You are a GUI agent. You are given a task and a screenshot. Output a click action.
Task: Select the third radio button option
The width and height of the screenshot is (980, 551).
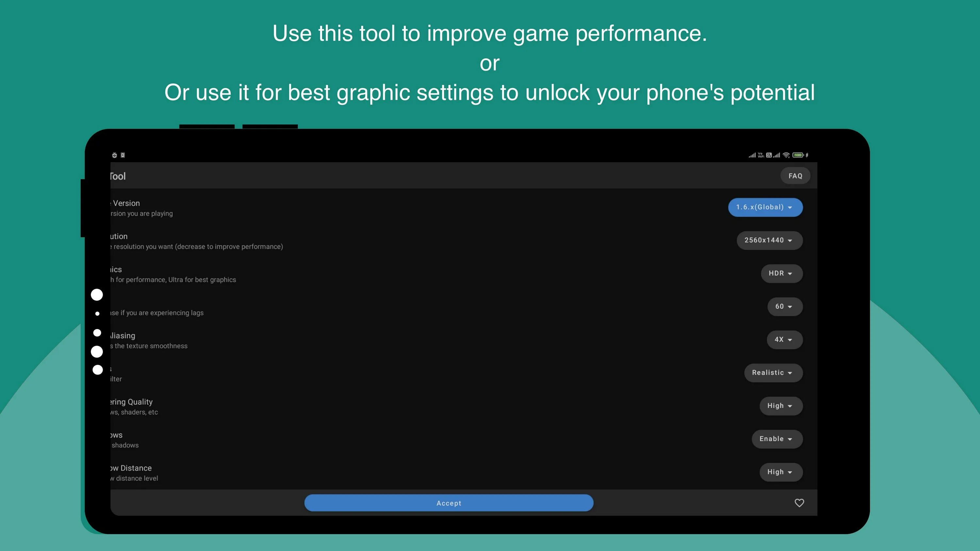[96, 332]
